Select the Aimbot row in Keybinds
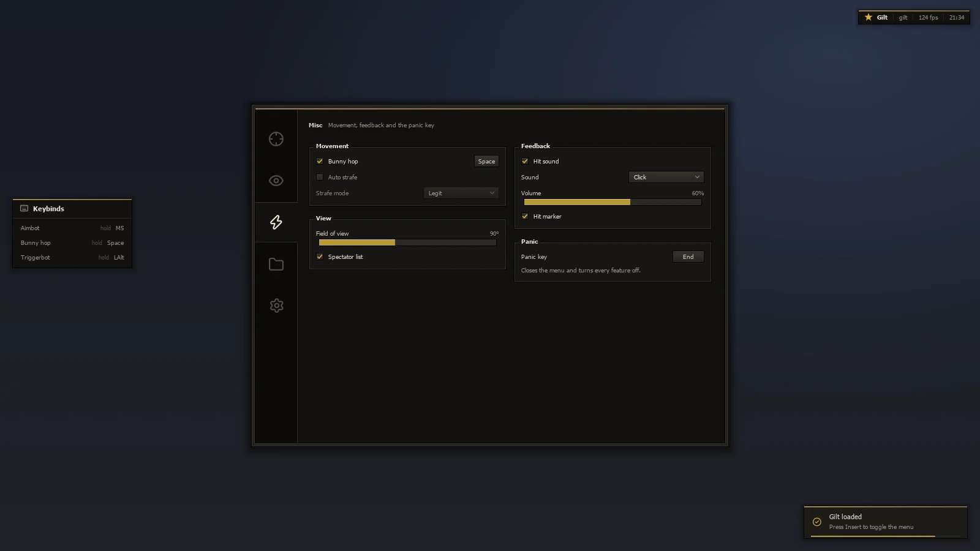 tap(72, 228)
